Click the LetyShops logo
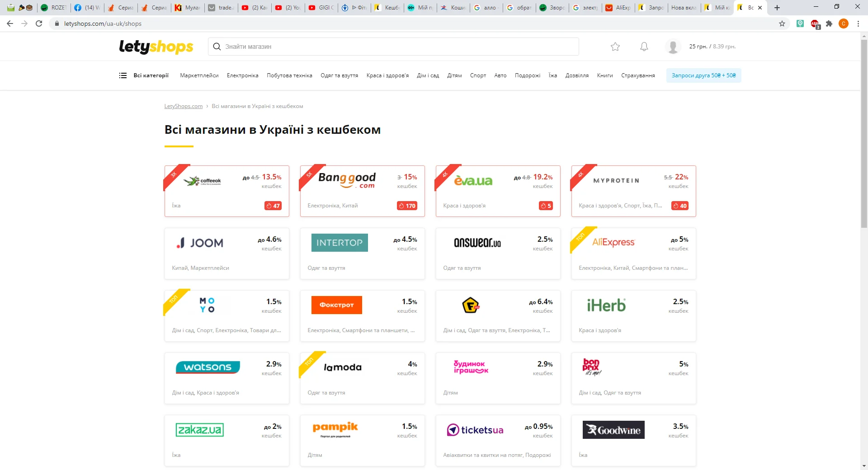Screen dimensions: 868x470 coord(156,47)
